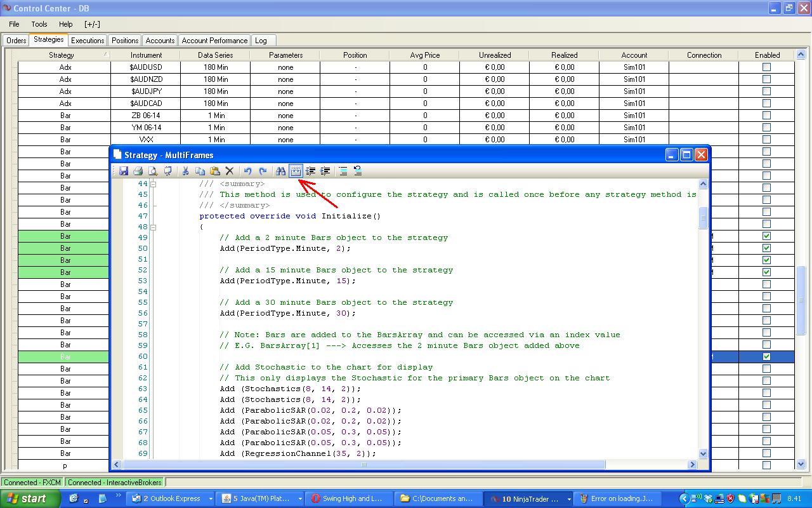
Task: Switch to the Executions tab
Action: click(x=88, y=41)
